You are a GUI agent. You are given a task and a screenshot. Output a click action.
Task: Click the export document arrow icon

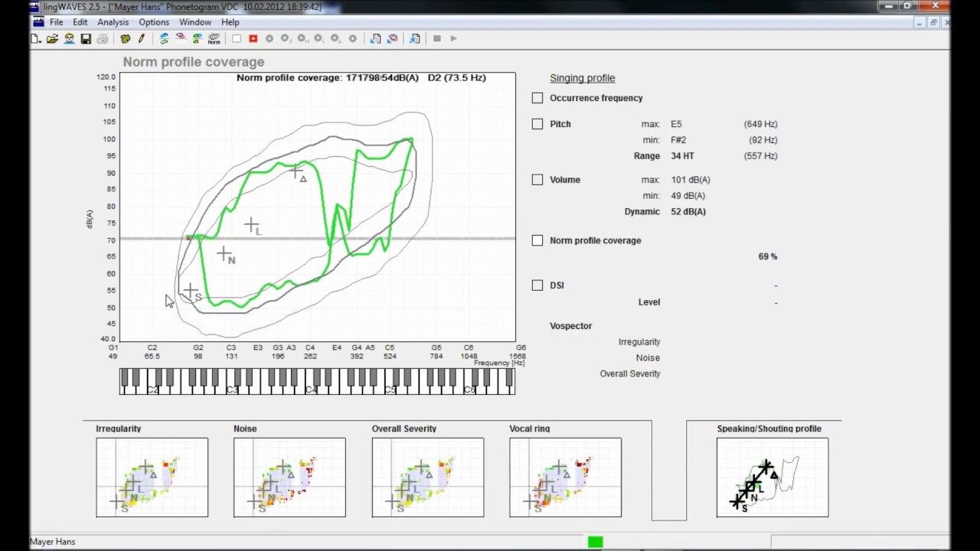coord(415,38)
